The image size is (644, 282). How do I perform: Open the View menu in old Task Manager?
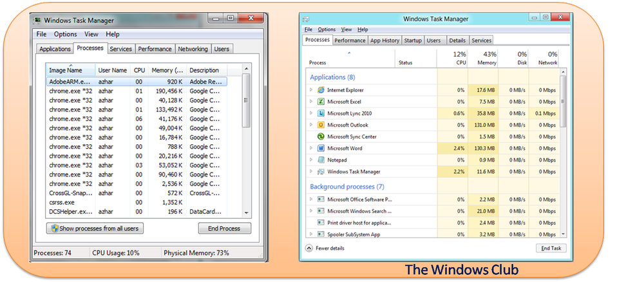click(91, 34)
